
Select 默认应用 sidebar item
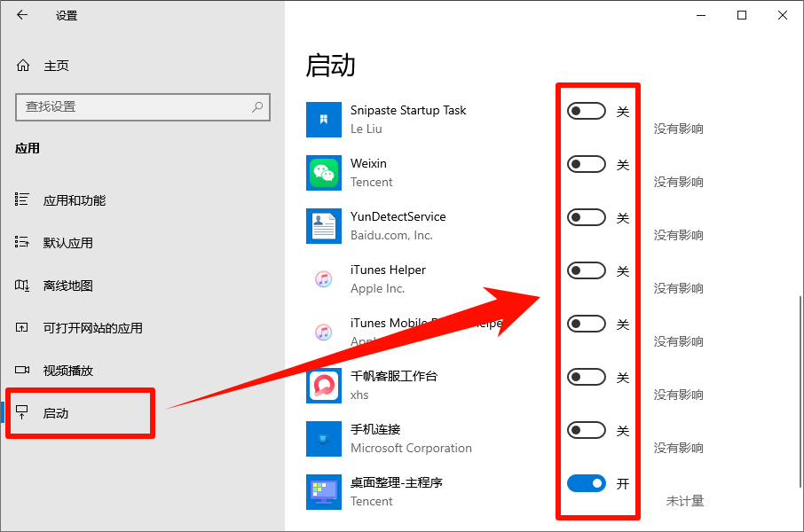pos(68,243)
